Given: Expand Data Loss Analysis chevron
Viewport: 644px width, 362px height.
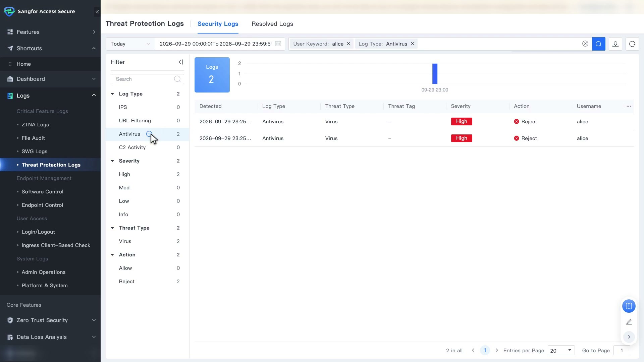Looking at the screenshot, I should (x=94, y=337).
